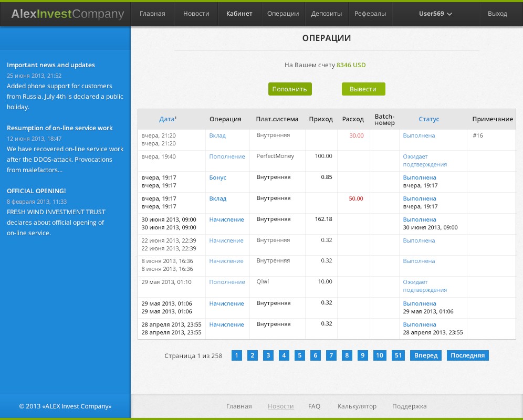Sort table by Дата column
The image size is (523, 420).
coord(168,119)
